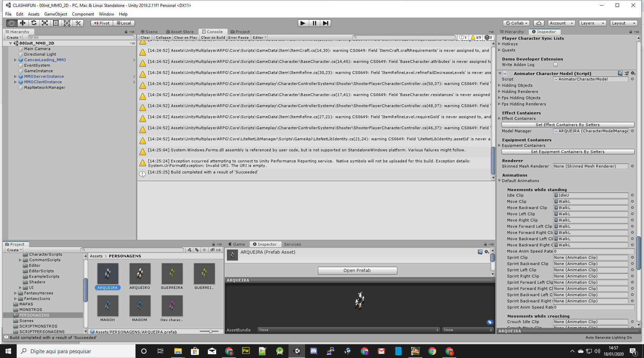Select the MAGOH prefab thumbnail
This screenshot has height=358, width=644.
coord(108,306)
